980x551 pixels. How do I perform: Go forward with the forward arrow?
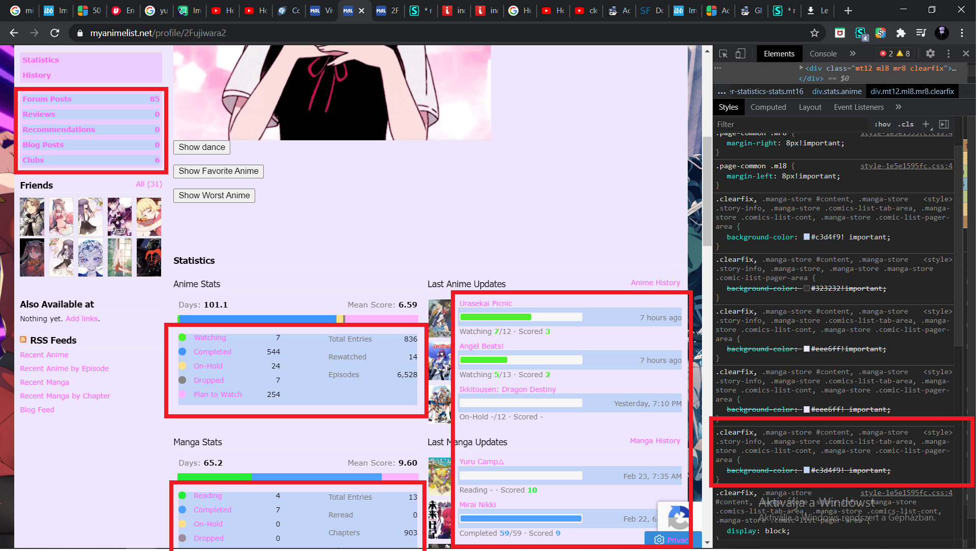click(34, 33)
